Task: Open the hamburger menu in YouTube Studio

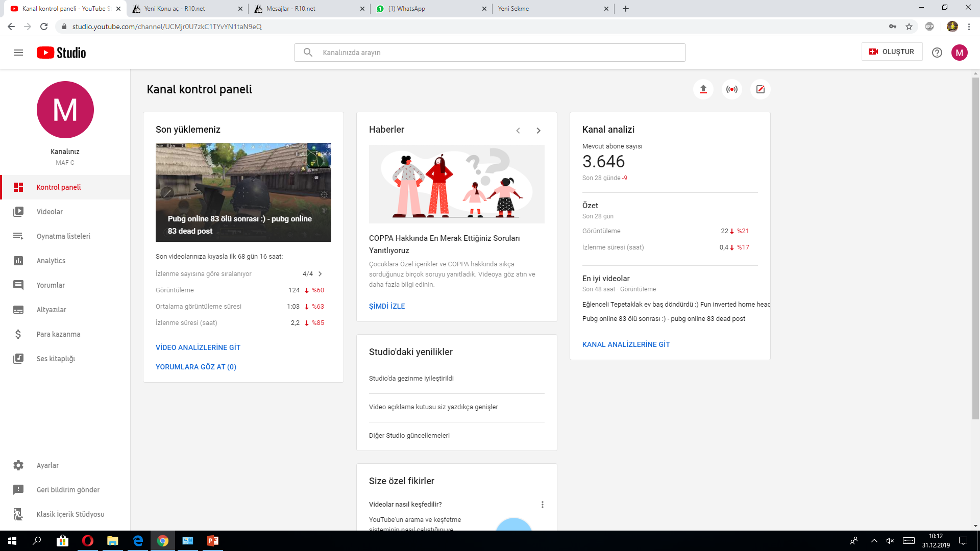Action: 18,53
